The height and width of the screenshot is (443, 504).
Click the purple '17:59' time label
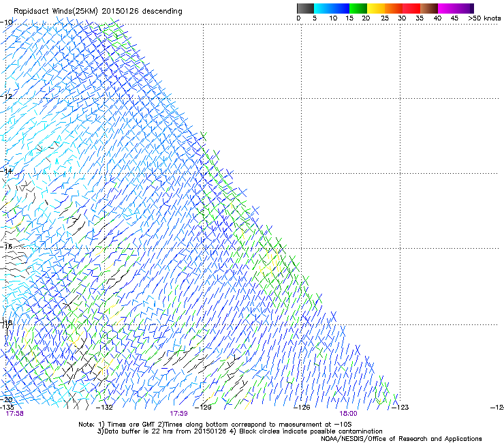pos(178,414)
